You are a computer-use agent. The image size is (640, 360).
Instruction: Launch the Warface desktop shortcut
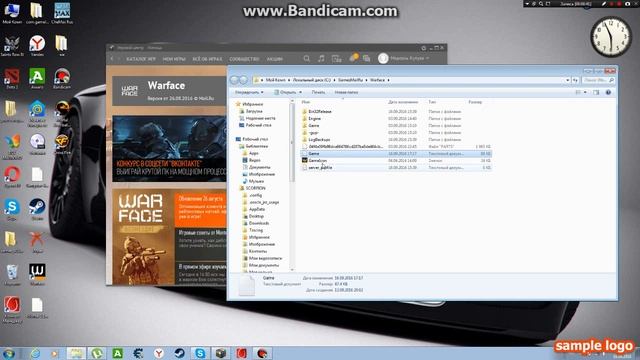37,274
